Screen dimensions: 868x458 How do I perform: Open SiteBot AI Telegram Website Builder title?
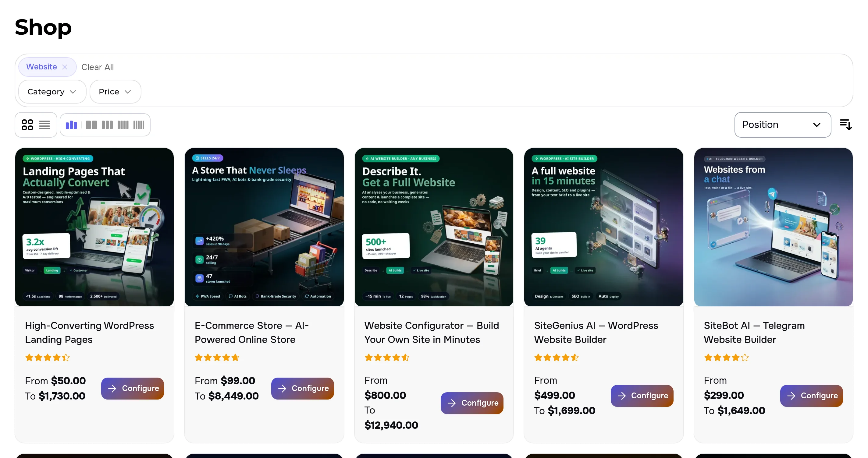tap(754, 333)
